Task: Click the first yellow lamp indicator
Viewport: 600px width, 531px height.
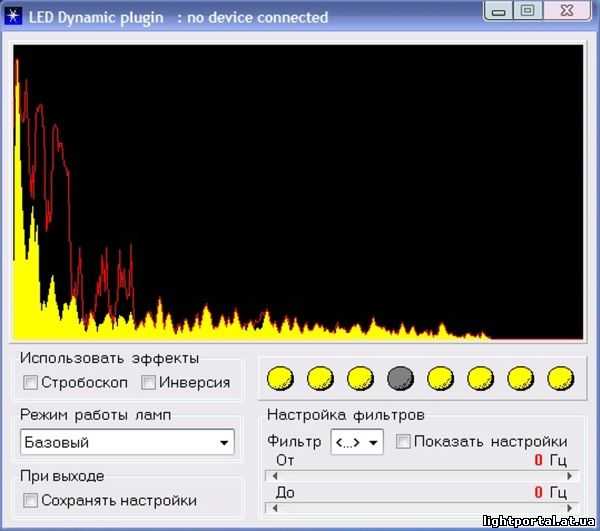Action: coord(280,378)
